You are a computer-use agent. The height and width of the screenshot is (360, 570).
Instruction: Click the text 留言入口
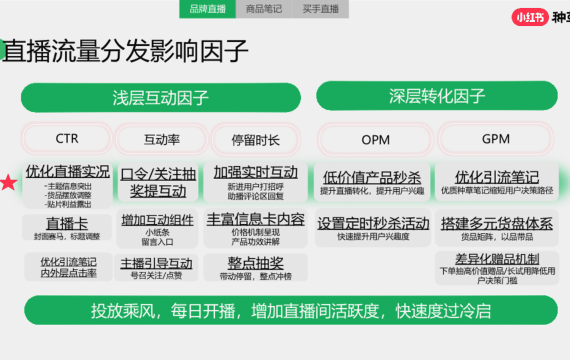157,242
